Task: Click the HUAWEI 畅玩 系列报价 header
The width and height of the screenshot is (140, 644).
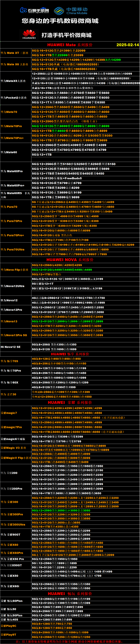Action: click(70, 593)
